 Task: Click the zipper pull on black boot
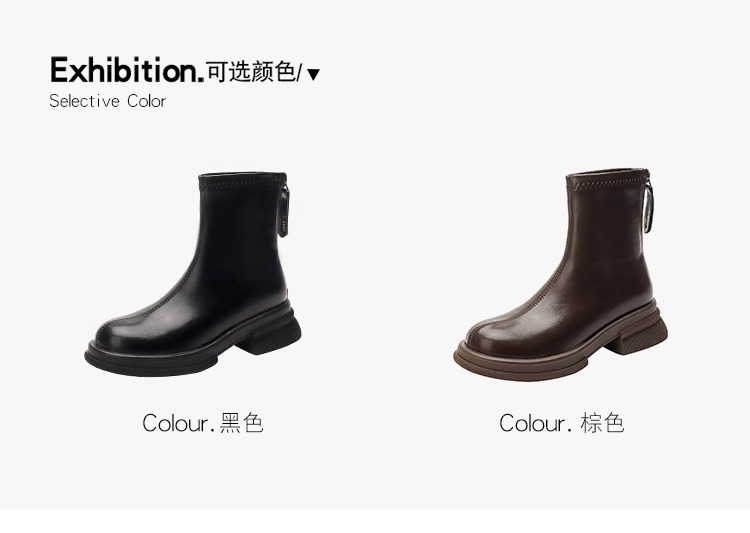tap(285, 212)
